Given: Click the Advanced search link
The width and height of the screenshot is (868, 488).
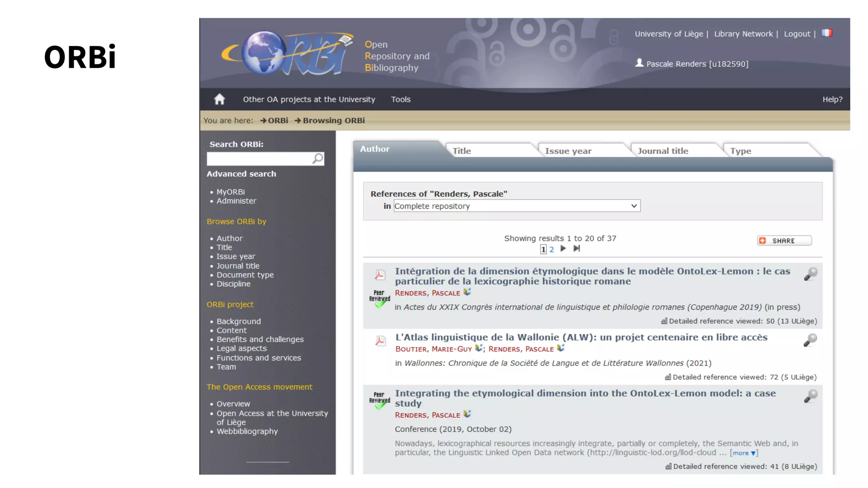Looking at the screenshot, I should (241, 174).
